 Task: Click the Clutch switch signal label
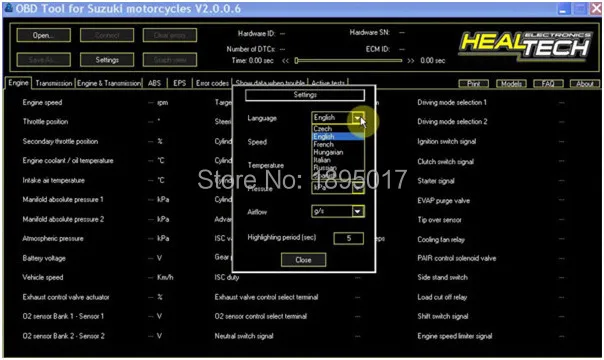(446, 162)
